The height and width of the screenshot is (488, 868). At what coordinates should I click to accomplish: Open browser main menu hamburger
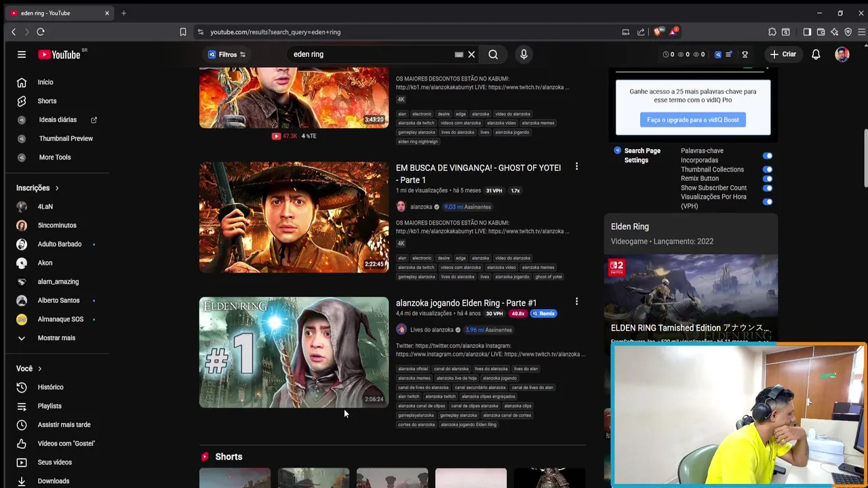click(862, 32)
